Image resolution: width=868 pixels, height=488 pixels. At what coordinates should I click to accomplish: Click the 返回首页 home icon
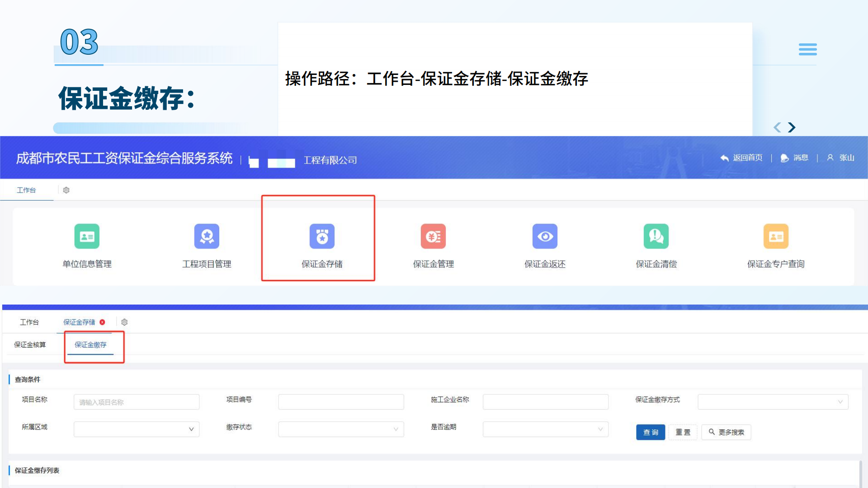(741, 158)
